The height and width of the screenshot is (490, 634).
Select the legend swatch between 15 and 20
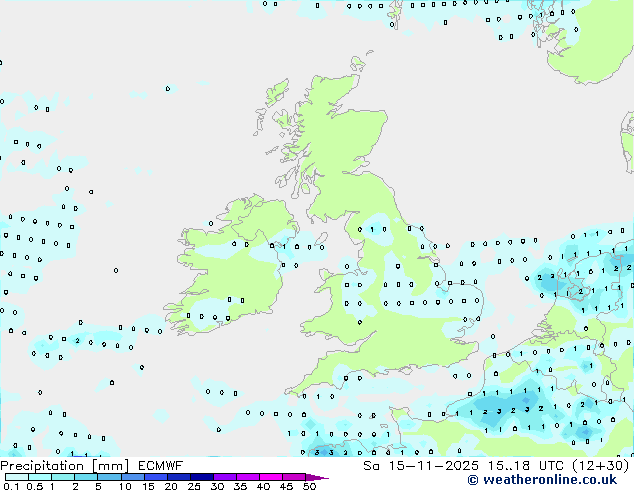point(156,477)
